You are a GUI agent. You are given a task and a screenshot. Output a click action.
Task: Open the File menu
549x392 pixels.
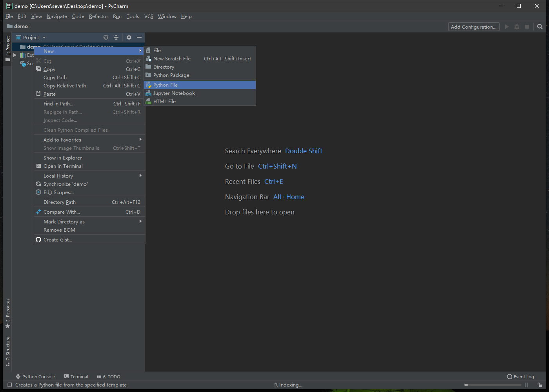9,16
